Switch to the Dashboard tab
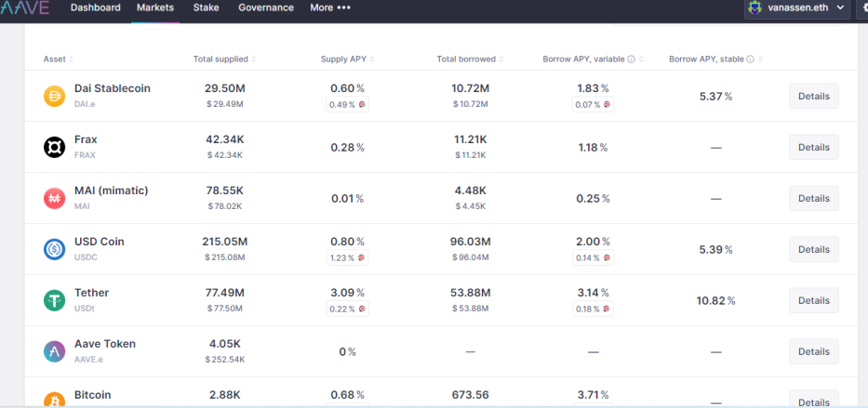 [95, 8]
